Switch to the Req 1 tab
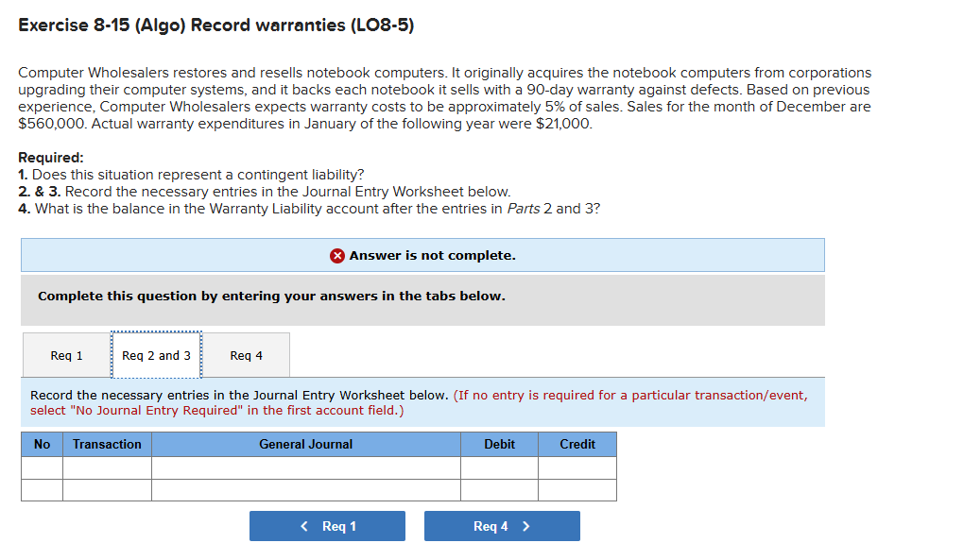The image size is (964, 560). [x=65, y=355]
